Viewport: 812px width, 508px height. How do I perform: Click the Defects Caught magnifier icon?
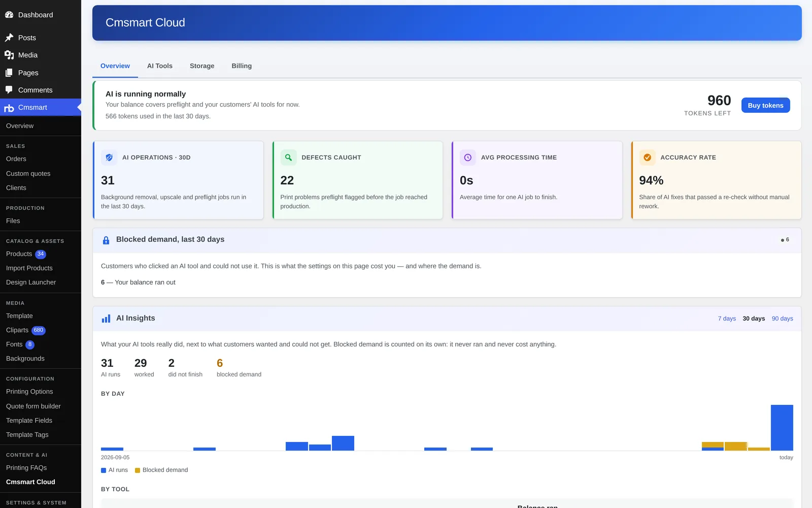[x=288, y=157]
